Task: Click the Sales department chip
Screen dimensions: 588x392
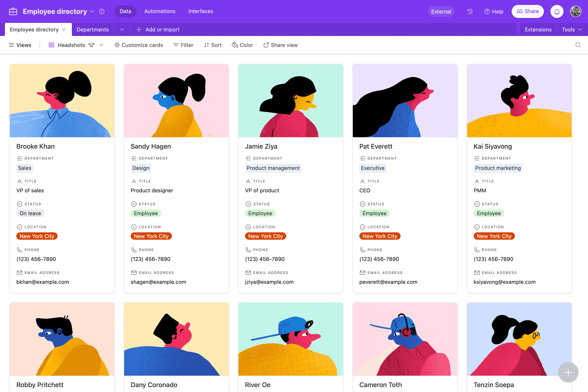Action: click(x=24, y=168)
